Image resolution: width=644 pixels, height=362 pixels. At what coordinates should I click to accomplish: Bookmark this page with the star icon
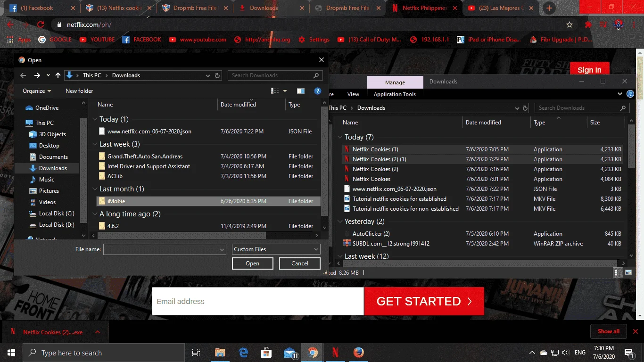570,25
